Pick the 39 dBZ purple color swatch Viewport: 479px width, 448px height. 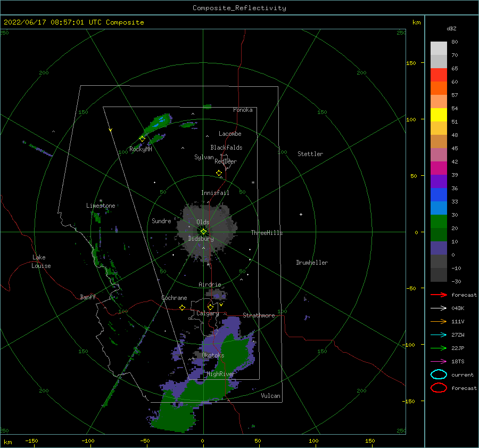click(x=439, y=181)
